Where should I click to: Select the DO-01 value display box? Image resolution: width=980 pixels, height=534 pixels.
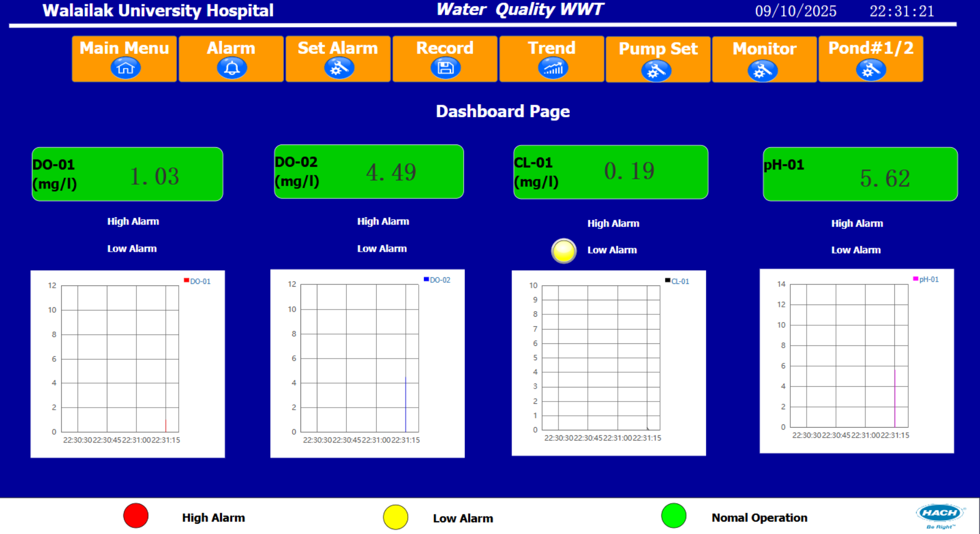(128, 174)
